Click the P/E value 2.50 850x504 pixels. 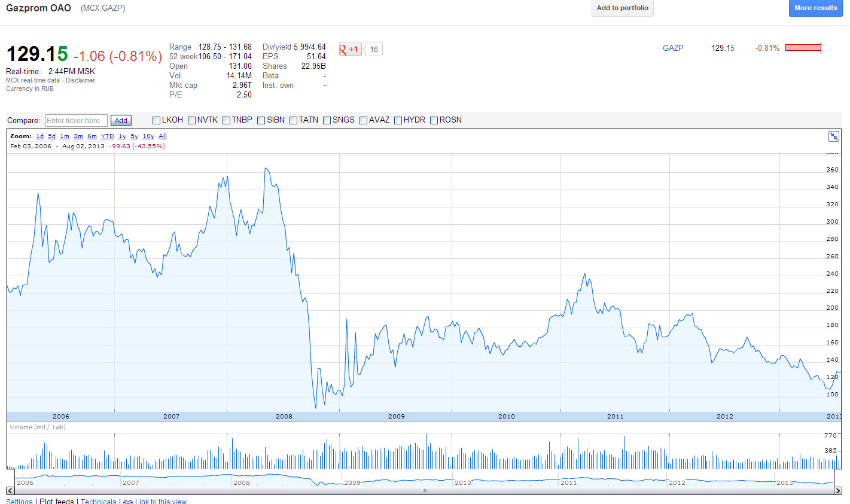[x=244, y=95]
